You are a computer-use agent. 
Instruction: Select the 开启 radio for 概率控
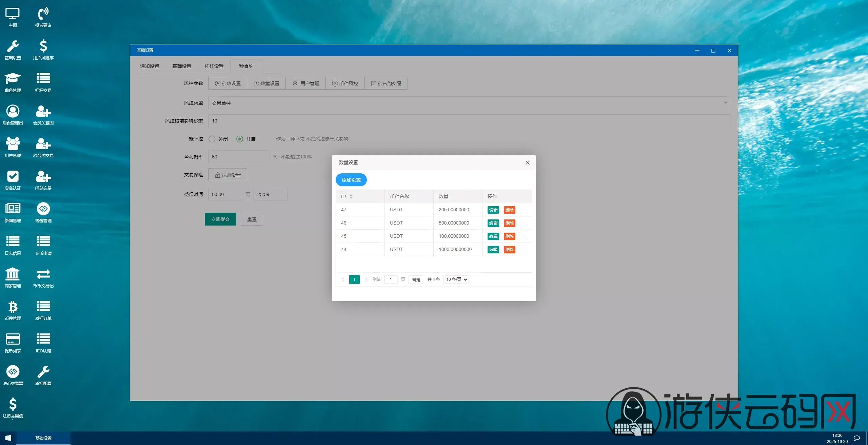coord(240,139)
